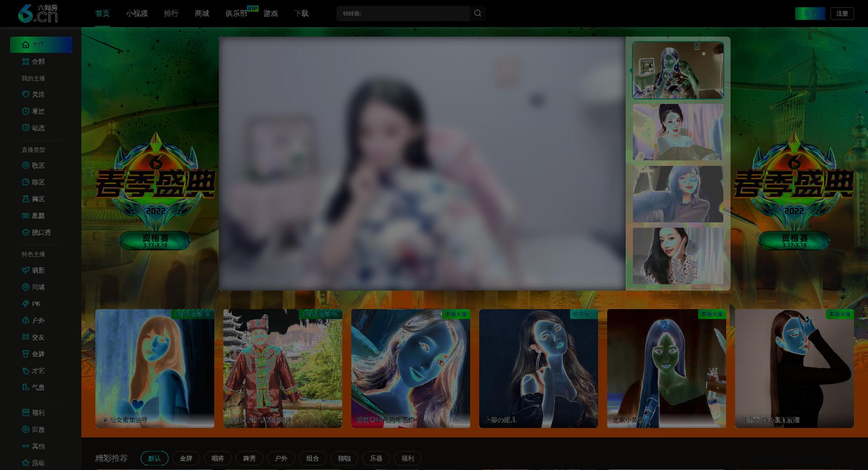Switch to the 首页 tab
Image resolution: width=868 pixels, height=470 pixels.
pyautogui.click(x=103, y=14)
